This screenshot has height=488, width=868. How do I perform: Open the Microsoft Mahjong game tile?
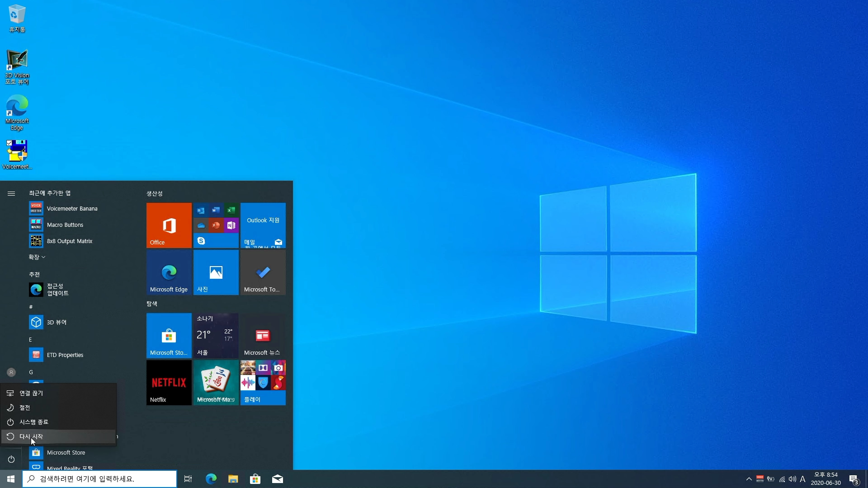point(216,382)
